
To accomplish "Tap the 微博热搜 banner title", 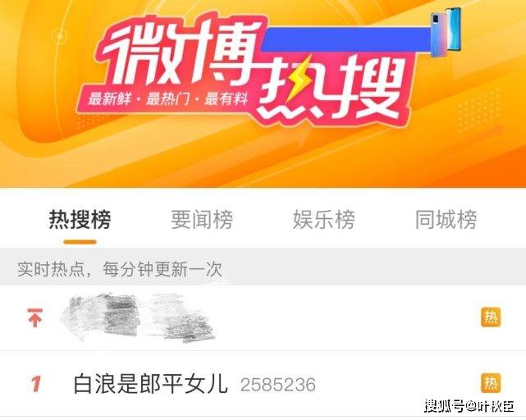I will [x=249, y=71].
